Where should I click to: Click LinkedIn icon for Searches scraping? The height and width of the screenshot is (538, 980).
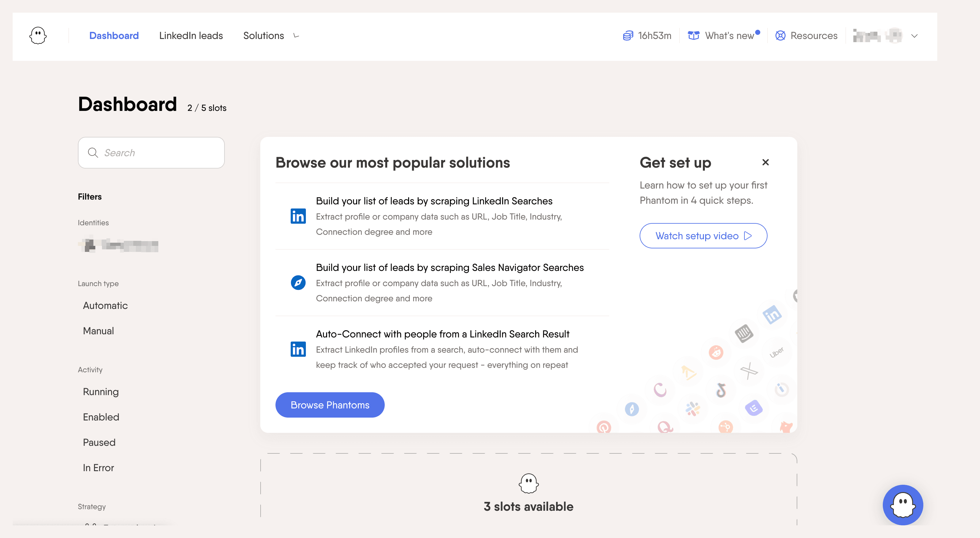pyautogui.click(x=298, y=216)
